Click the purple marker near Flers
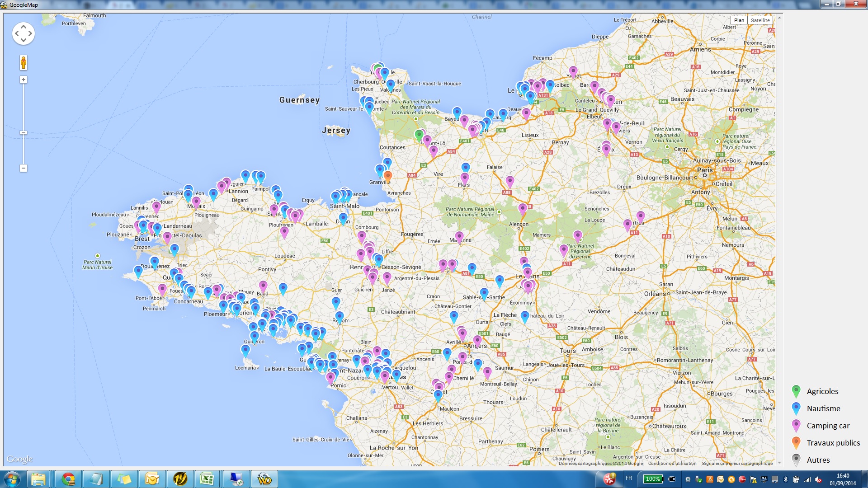 [x=465, y=178]
